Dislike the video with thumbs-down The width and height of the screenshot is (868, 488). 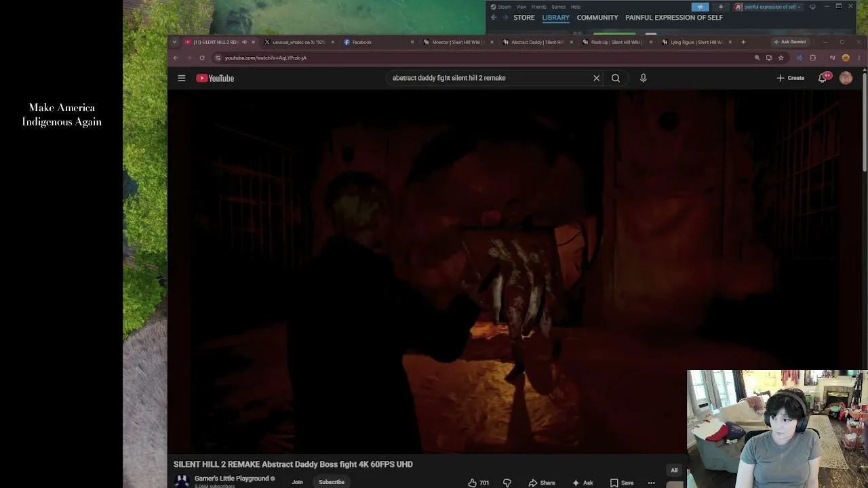[x=507, y=483]
